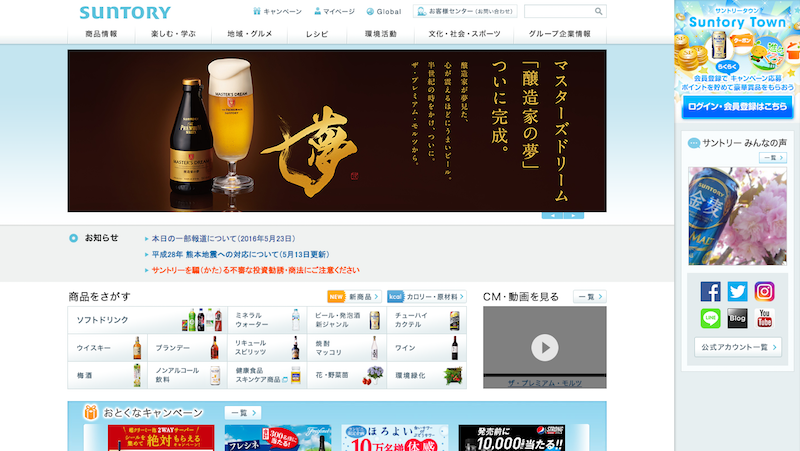Open the 楽しむ・学ぶ menu

[173, 34]
